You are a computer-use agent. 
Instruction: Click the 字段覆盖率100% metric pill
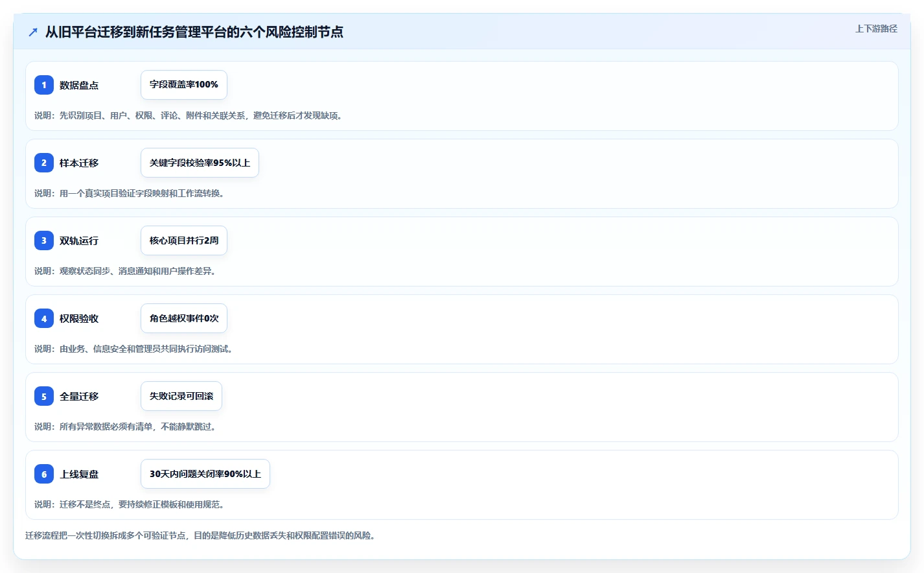click(184, 85)
